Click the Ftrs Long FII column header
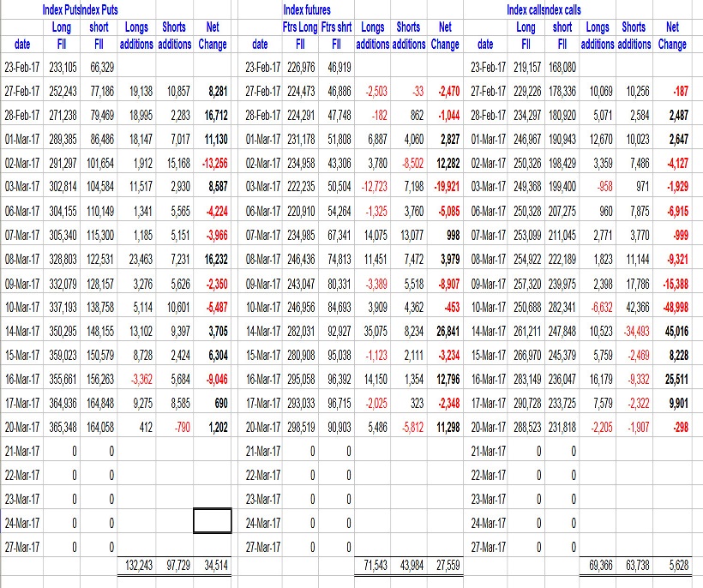 click(x=300, y=36)
